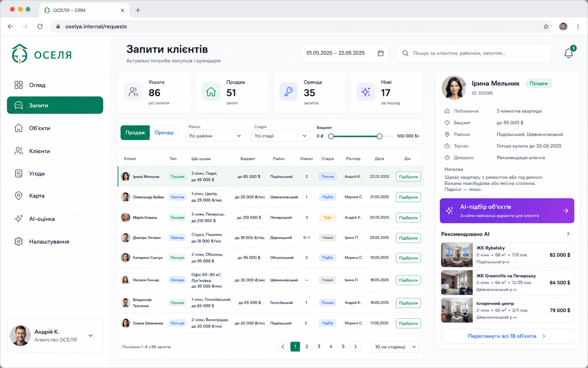This screenshot has height=368, width=588.
Task: Reload the browser page
Action: pyautogui.click(x=40, y=26)
